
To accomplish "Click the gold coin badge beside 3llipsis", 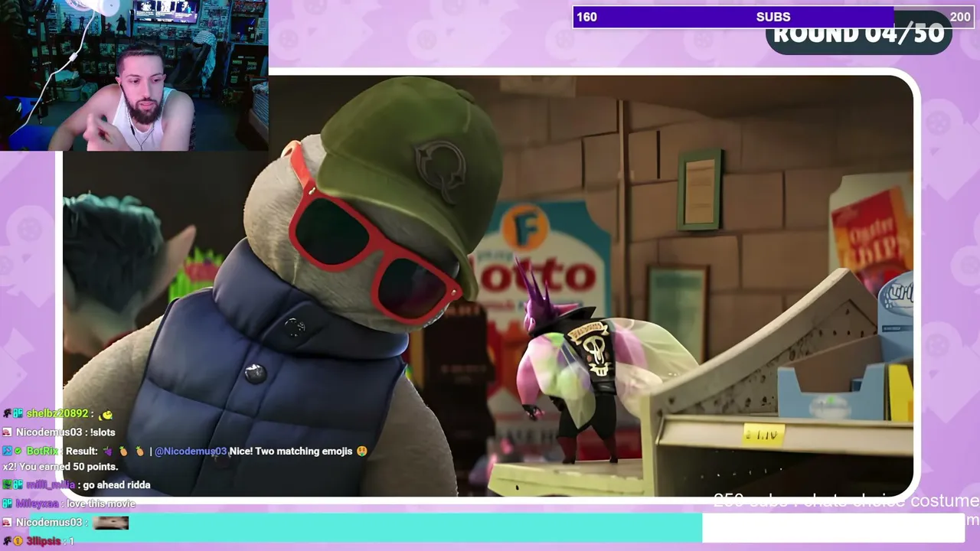I will pos(18,541).
